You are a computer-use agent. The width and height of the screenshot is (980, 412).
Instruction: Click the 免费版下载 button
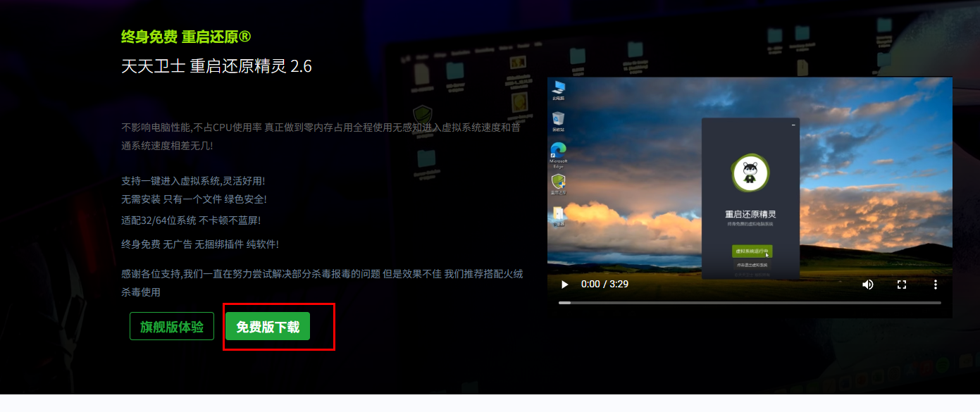click(x=268, y=327)
